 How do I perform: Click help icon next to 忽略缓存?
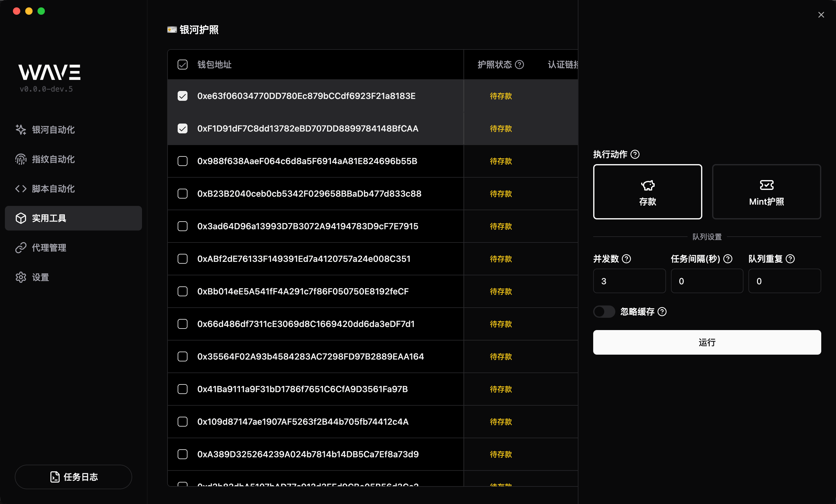(662, 312)
